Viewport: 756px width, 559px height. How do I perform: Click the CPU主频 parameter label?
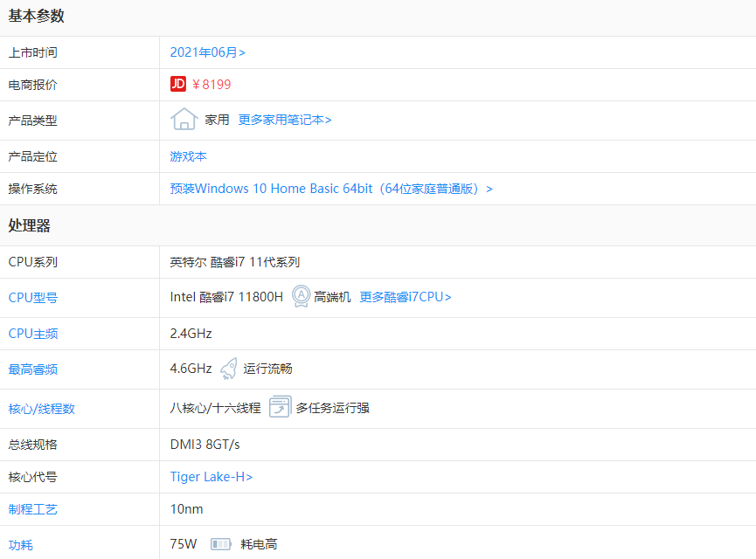tap(31, 333)
